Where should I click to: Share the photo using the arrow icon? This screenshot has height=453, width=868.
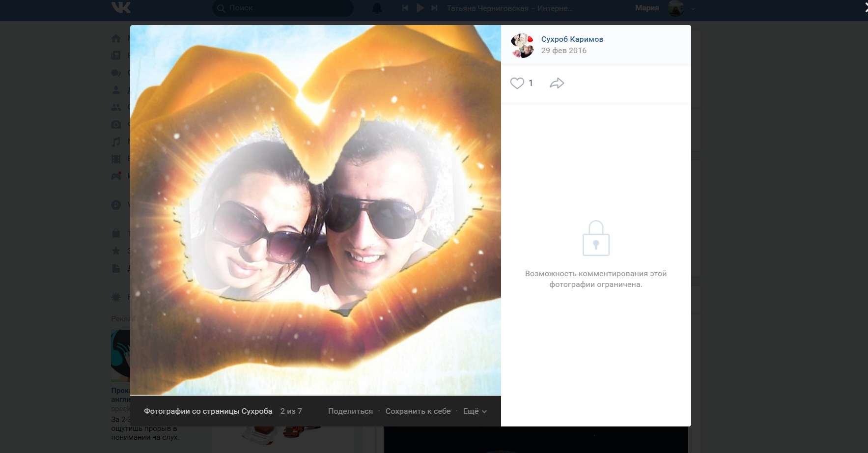557,83
